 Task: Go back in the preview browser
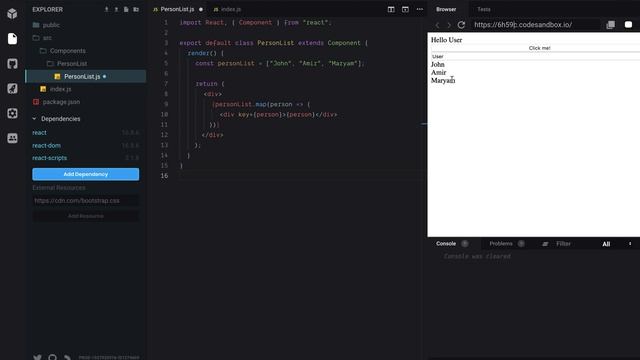click(438, 25)
